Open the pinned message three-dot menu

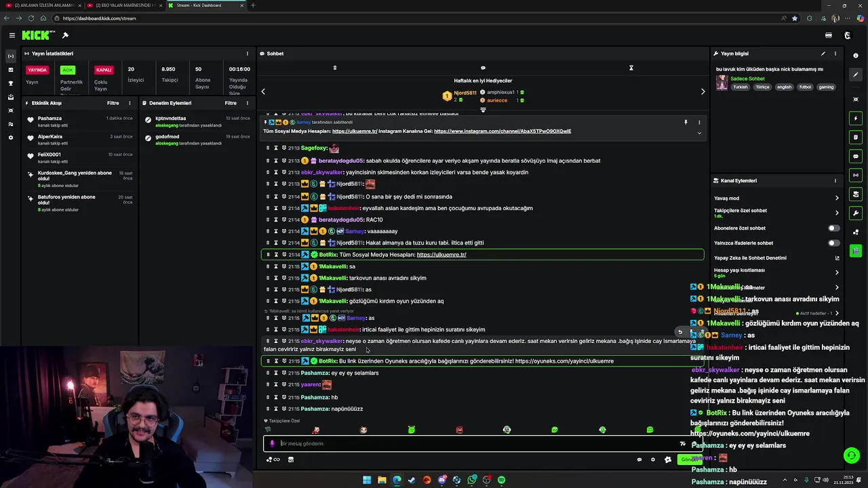(699, 123)
